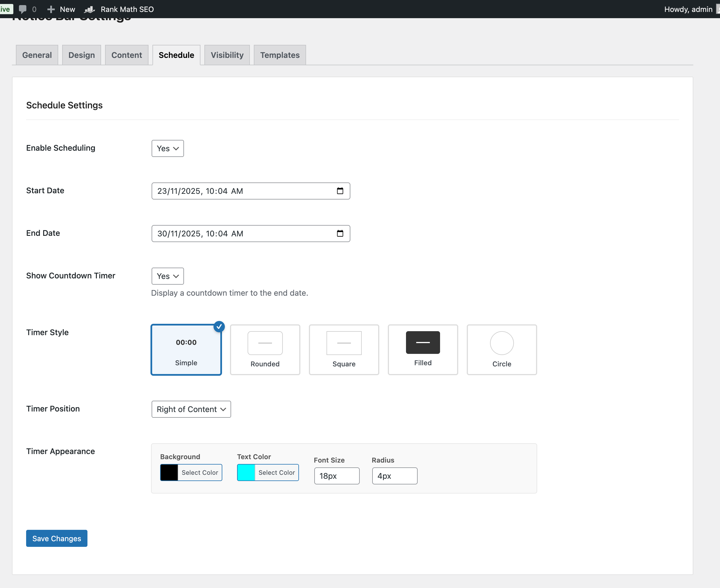Select the Square timer style option
The height and width of the screenshot is (588, 720).
coord(344,350)
